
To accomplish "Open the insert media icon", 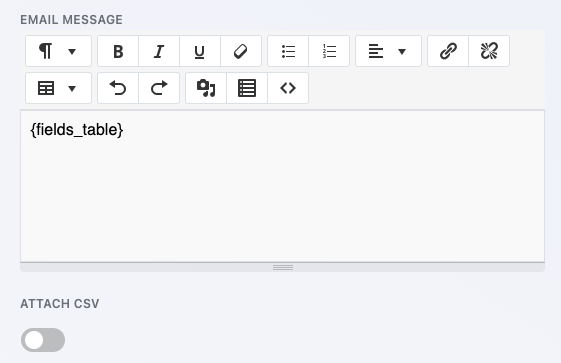I will (206, 88).
